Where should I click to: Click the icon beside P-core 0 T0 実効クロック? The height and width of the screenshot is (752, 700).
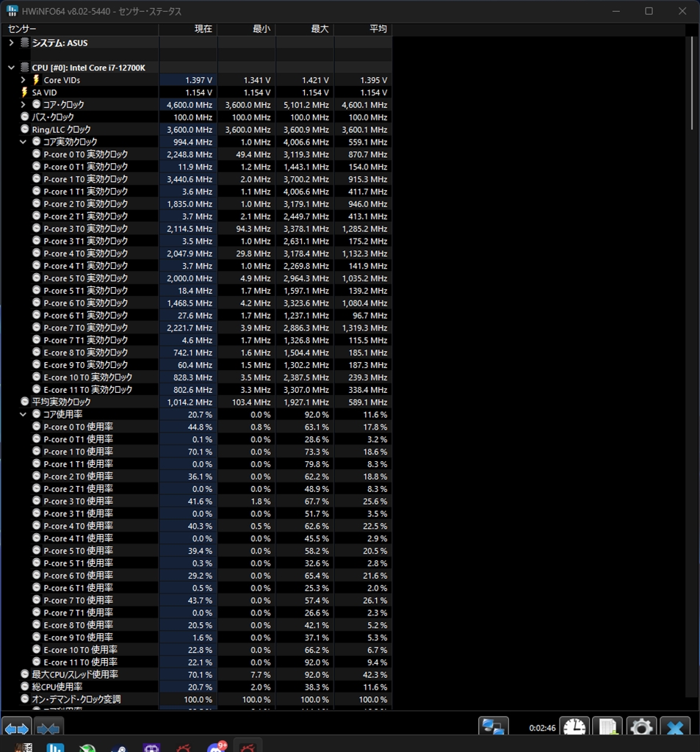pyautogui.click(x=37, y=154)
